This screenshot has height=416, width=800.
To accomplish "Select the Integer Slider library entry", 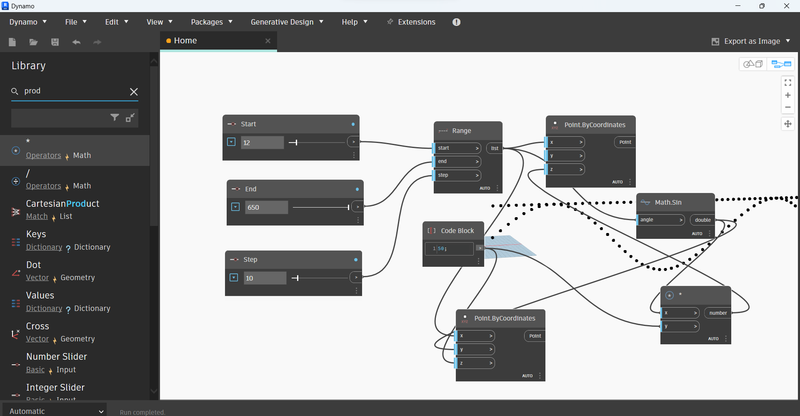I will [x=74, y=391].
